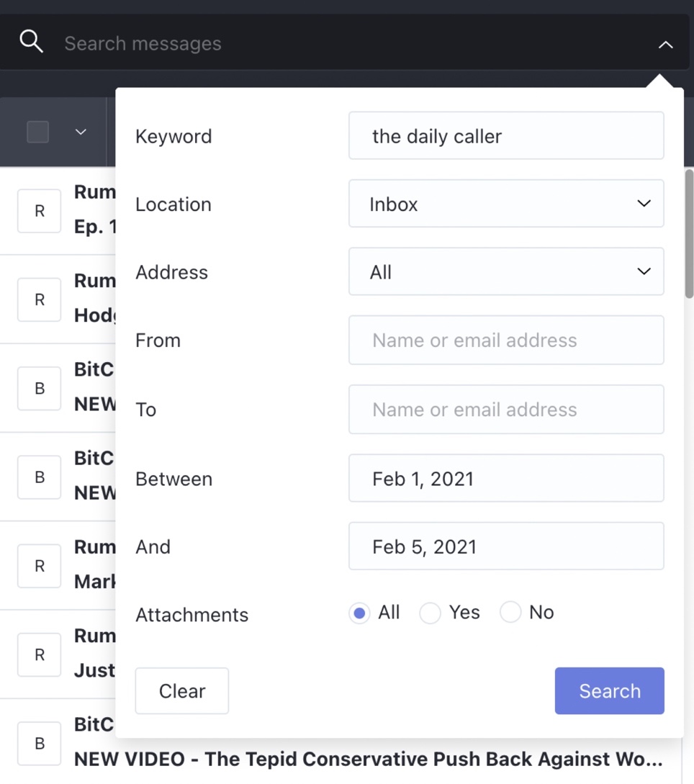
Task: Open the select-all dropdown arrow
Action: pyautogui.click(x=81, y=132)
